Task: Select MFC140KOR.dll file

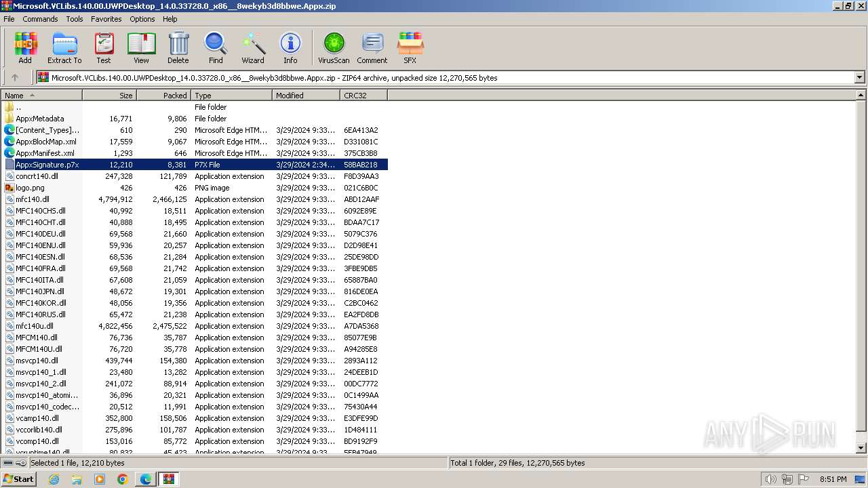Action: [x=195, y=303]
